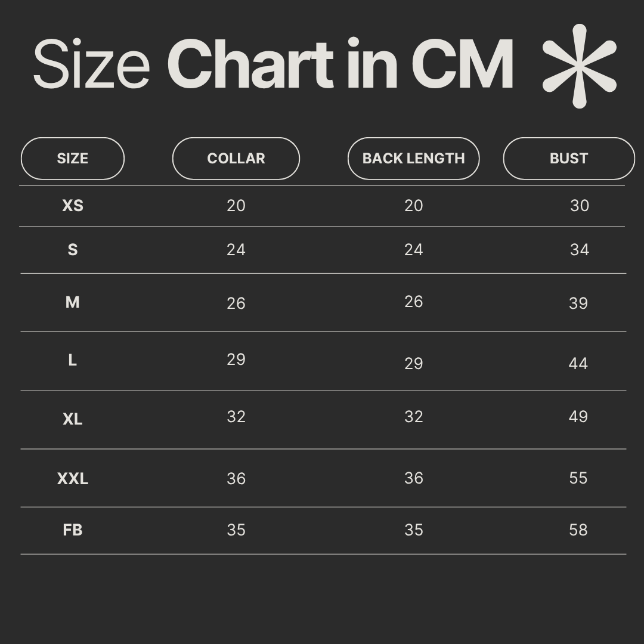Click the SIZE header pill
644x644 pixels.
click(73, 159)
